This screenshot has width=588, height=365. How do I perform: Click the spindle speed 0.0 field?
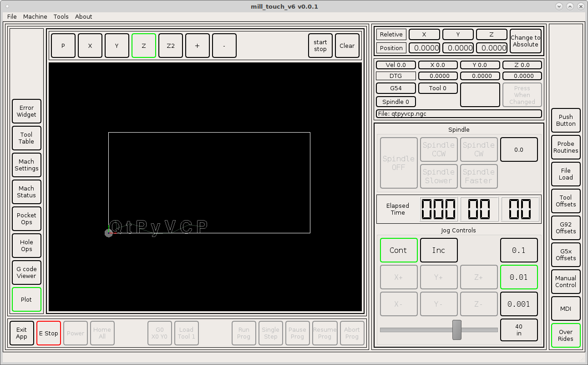[x=519, y=149]
